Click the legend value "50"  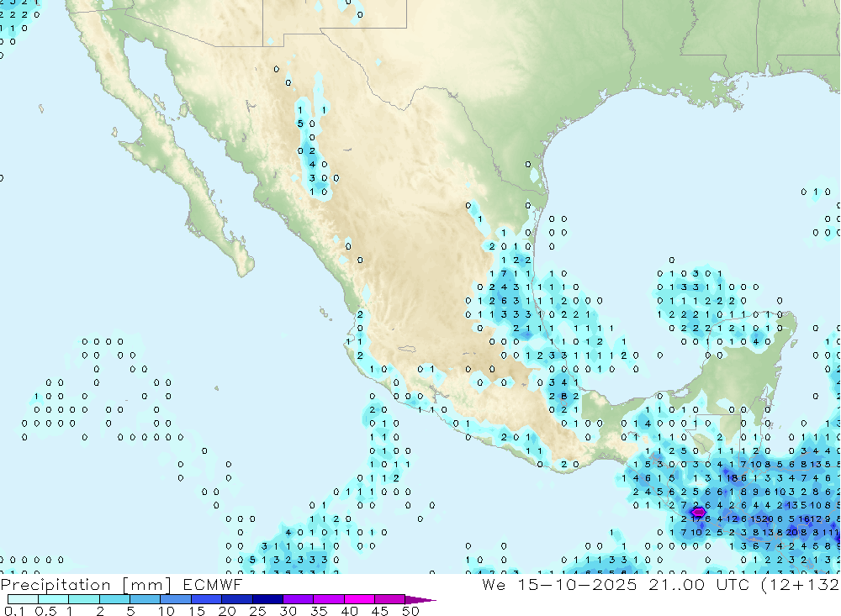click(410, 611)
